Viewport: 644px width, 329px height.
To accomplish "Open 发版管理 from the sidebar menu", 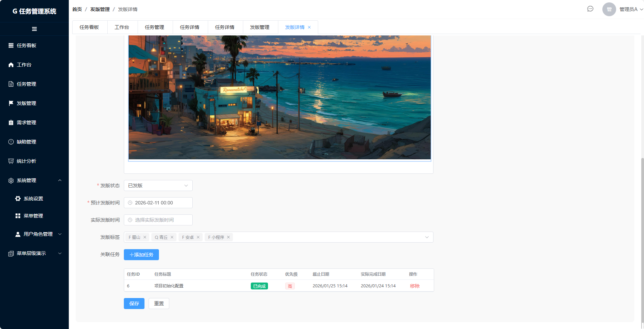I will (x=34, y=103).
